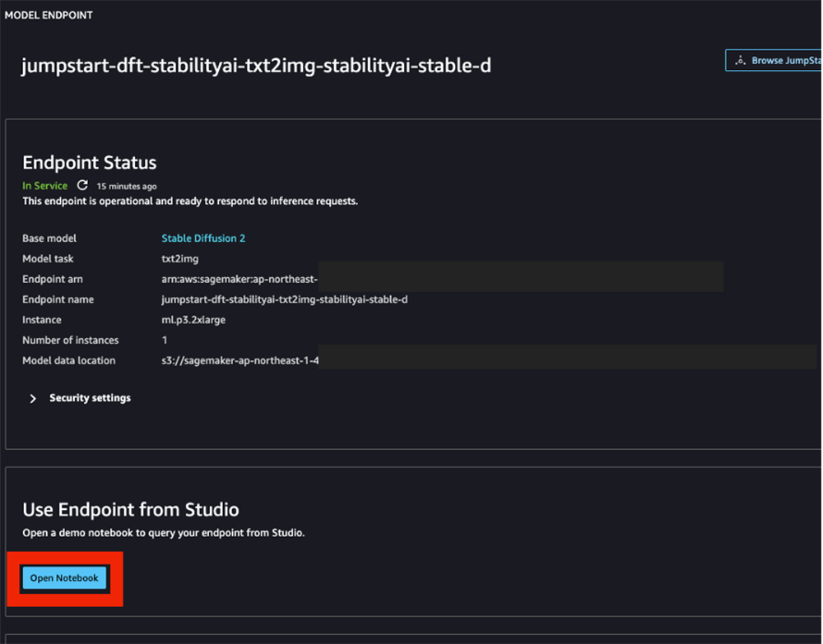The image size is (823, 644).
Task: Click the Model task label
Action: point(48,258)
